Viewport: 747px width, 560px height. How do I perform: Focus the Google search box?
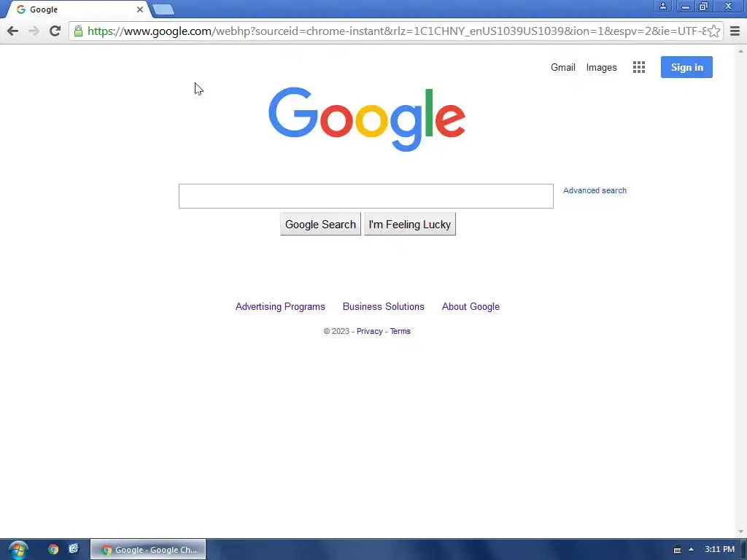pos(366,196)
